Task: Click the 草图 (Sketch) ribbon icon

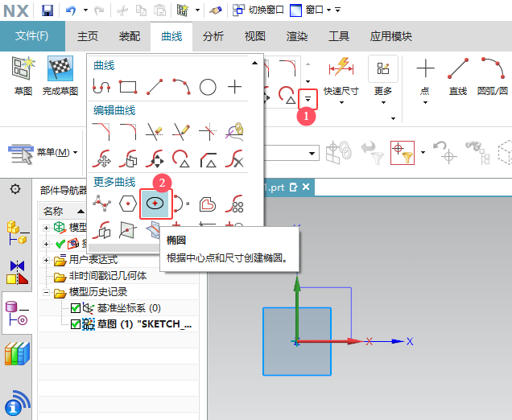Action: (23, 76)
